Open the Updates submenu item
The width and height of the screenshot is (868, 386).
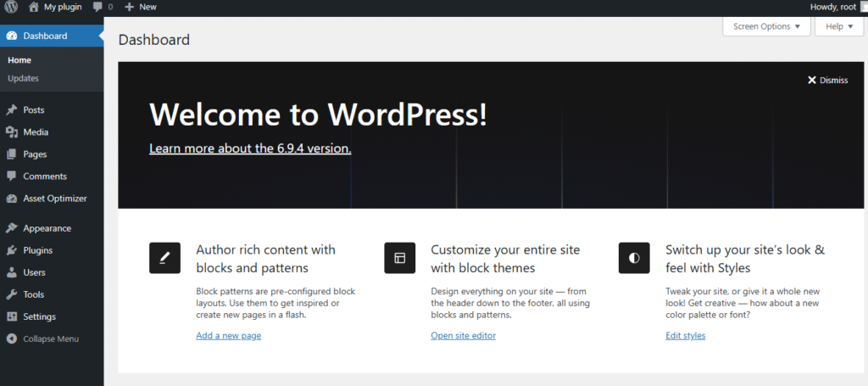click(23, 78)
